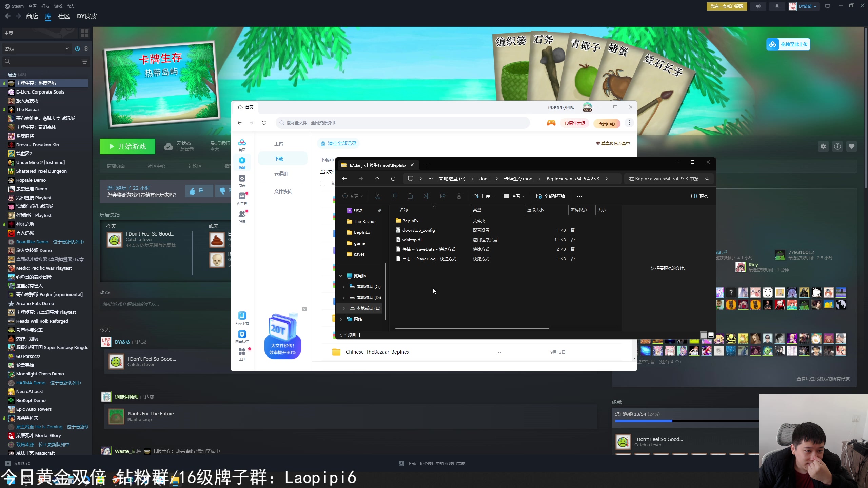868x488 pixels.
Task: Open the 游戏 library filter dropdown
Action: (37, 49)
